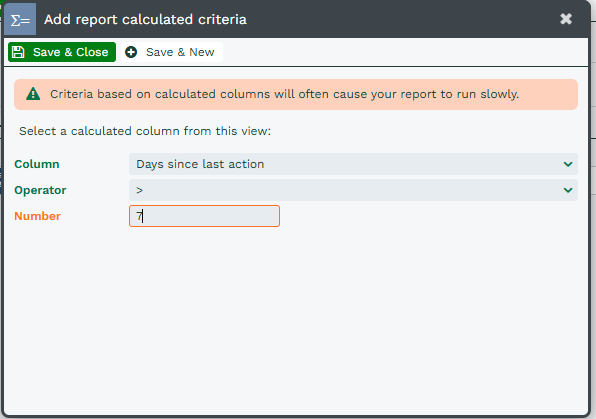Click the empty area below the Number field
This screenshot has width=596, height=419.
click(296, 319)
